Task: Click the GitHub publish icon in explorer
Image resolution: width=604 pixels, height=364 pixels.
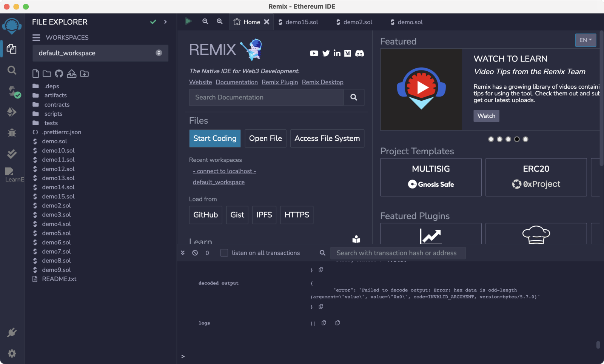Action: pos(59,74)
